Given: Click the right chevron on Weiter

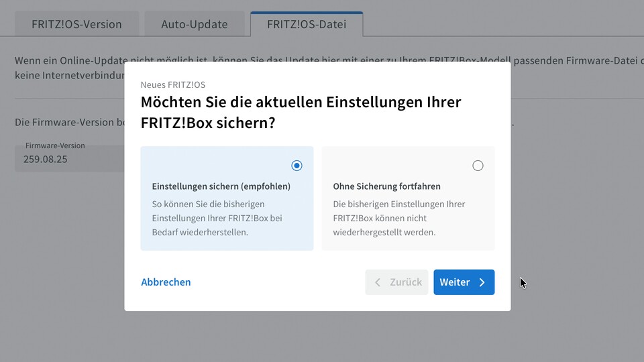Looking at the screenshot, I should click(482, 282).
